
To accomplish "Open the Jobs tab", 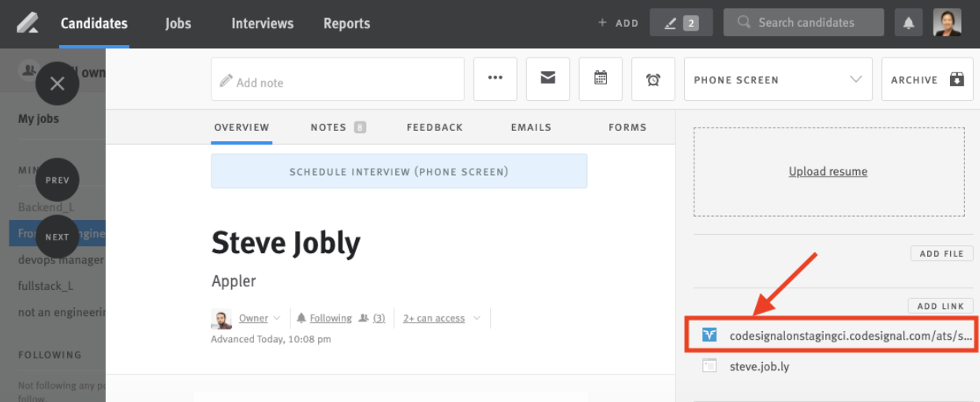I will (178, 24).
